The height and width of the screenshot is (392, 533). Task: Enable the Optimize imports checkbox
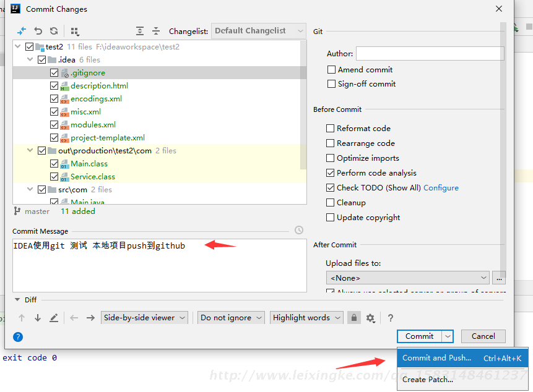pos(330,158)
